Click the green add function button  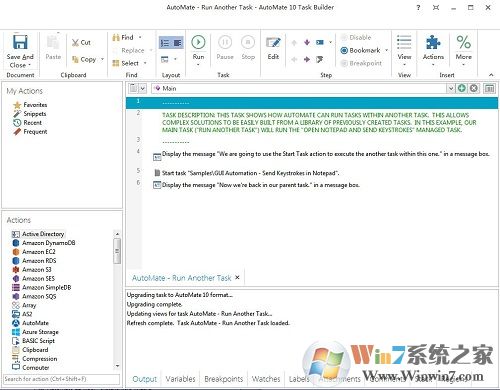462,88
